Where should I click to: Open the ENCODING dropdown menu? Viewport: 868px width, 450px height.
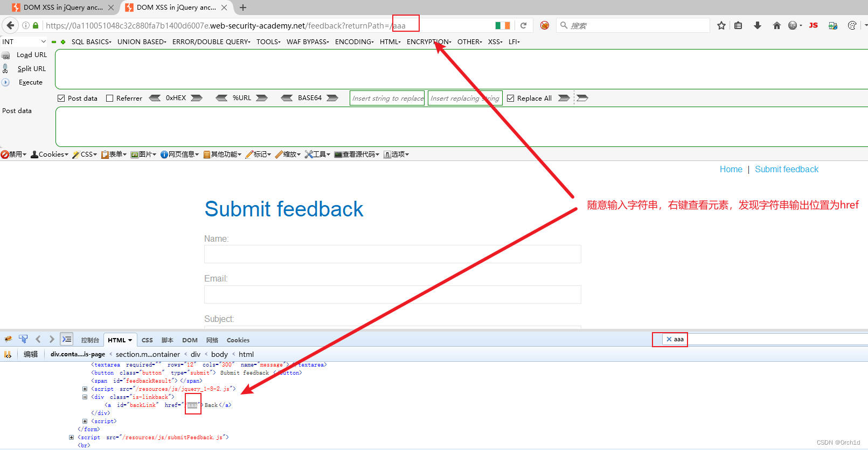click(x=355, y=41)
